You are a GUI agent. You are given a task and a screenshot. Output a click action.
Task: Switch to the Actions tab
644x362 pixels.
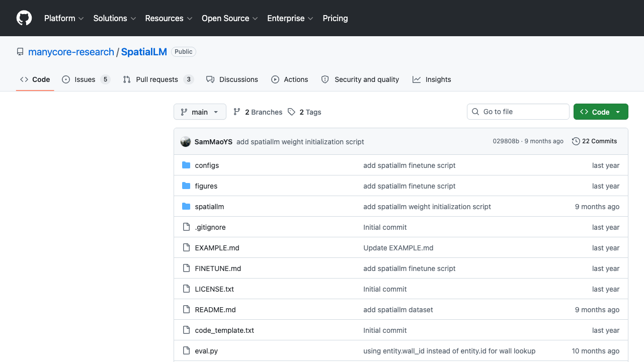(x=290, y=79)
